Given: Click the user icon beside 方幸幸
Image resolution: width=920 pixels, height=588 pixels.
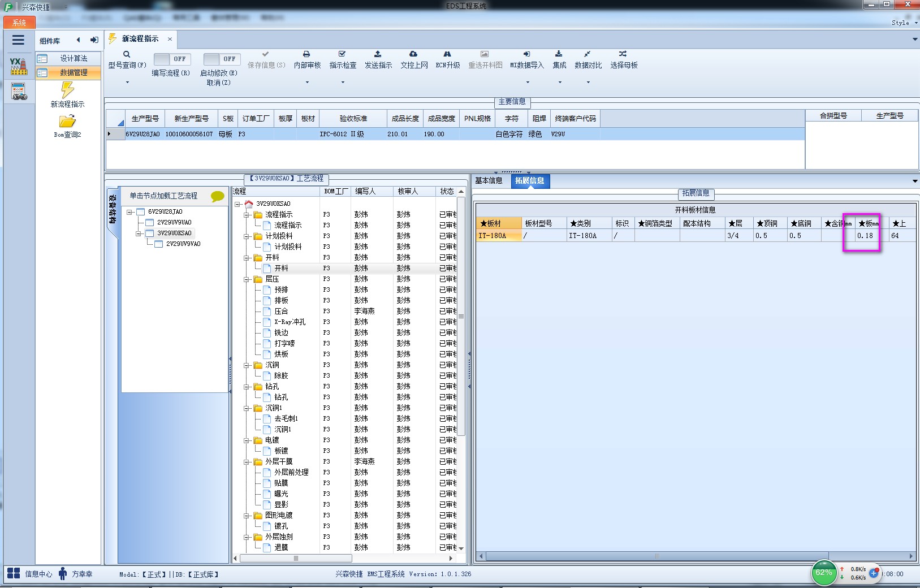Looking at the screenshot, I should click(x=63, y=573).
